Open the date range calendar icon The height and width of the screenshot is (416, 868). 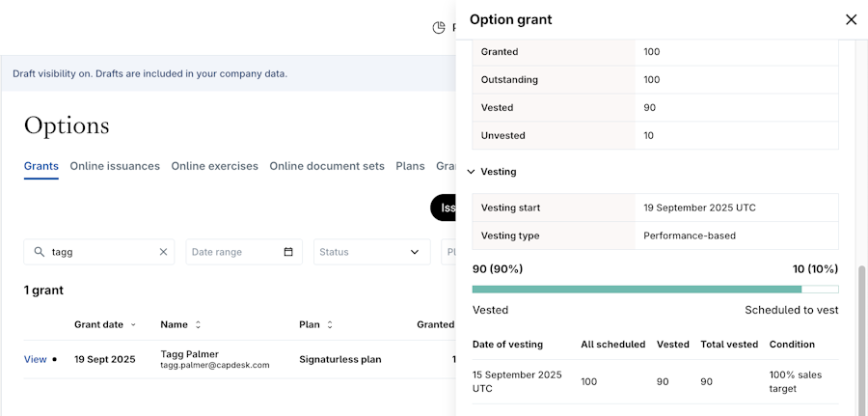(x=288, y=252)
